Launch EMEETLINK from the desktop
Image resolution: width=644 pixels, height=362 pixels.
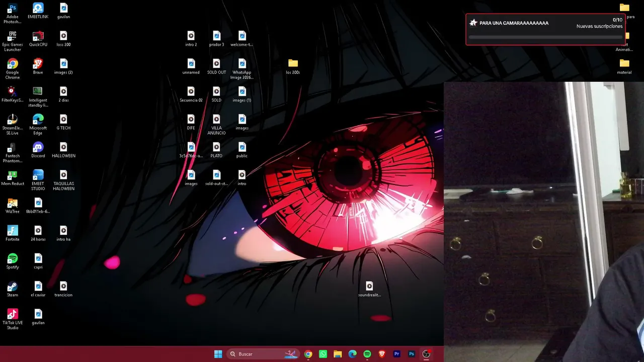pyautogui.click(x=38, y=11)
